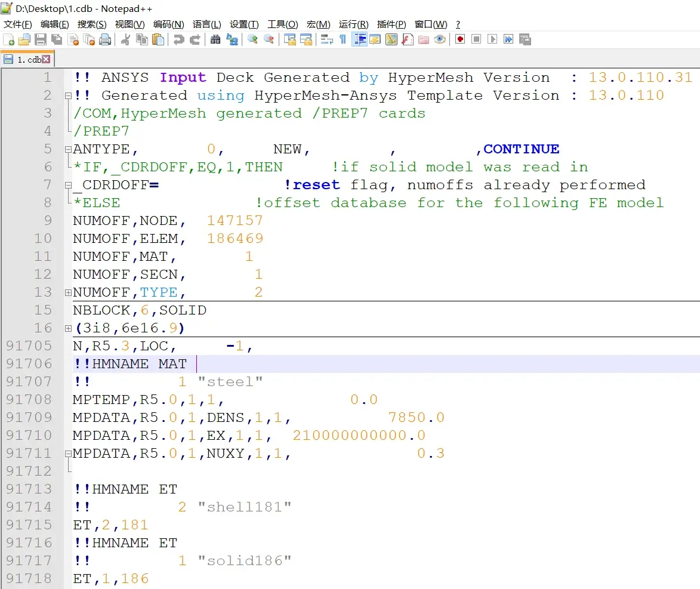Toggle Show all characters pilcrow button
Viewport: 700px width, 589px height.
tap(343, 40)
